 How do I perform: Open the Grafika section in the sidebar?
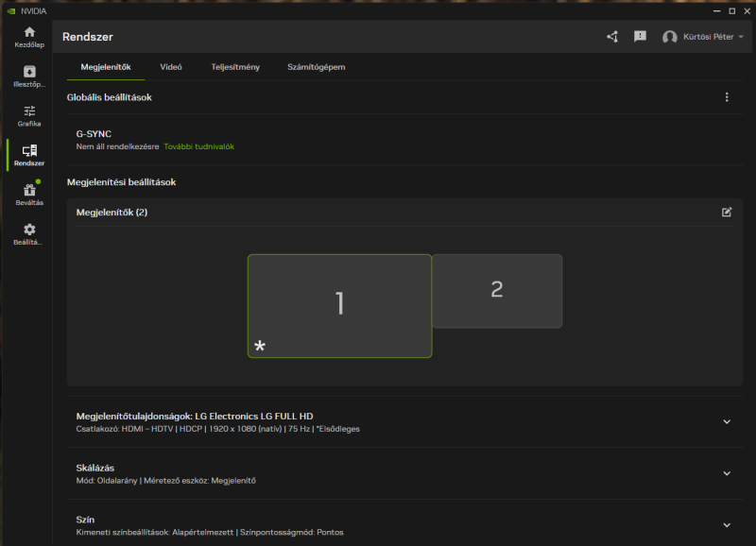(29, 116)
